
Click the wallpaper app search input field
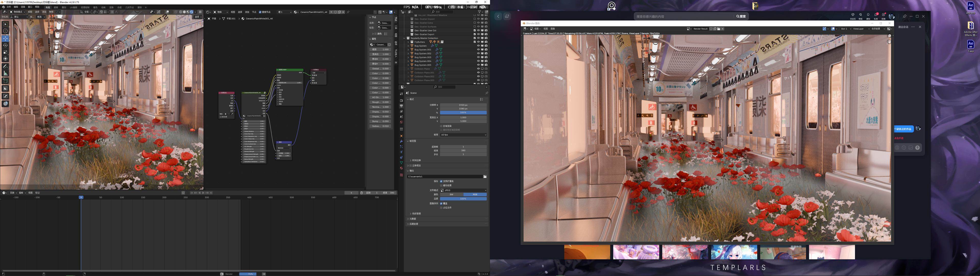(x=684, y=16)
